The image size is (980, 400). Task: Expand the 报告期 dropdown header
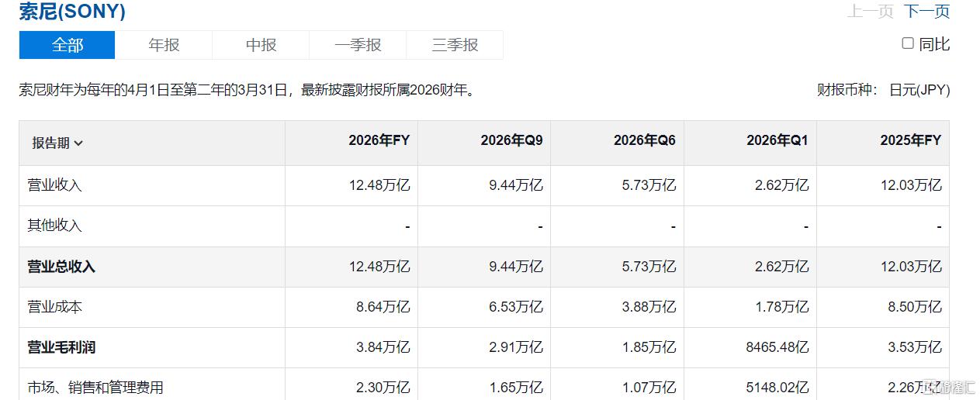click(x=57, y=143)
